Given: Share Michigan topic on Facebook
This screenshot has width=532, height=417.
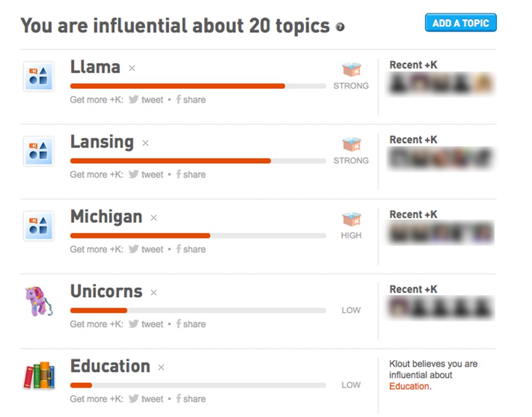Looking at the screenshot, I should click(x=191, y=249).
